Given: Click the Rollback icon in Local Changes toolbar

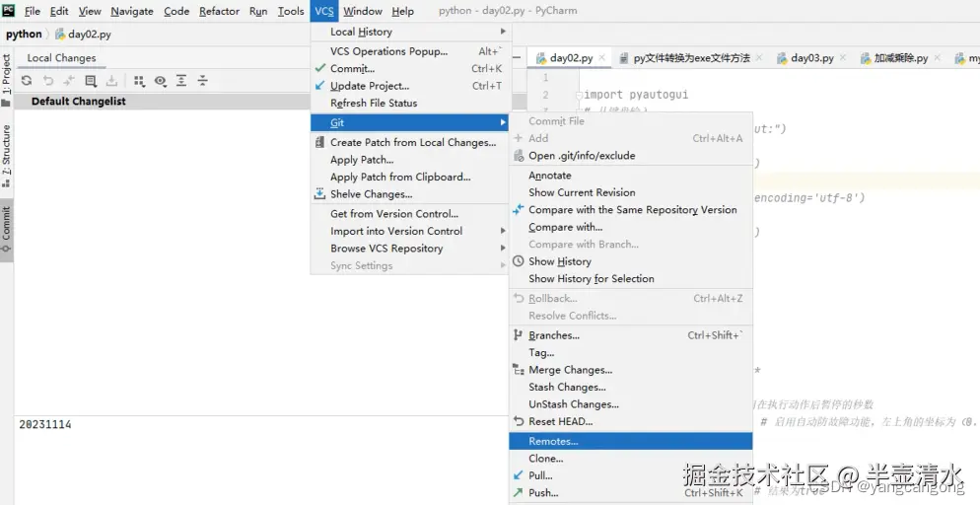Looking at the screenshot, I should click(48, 81).
